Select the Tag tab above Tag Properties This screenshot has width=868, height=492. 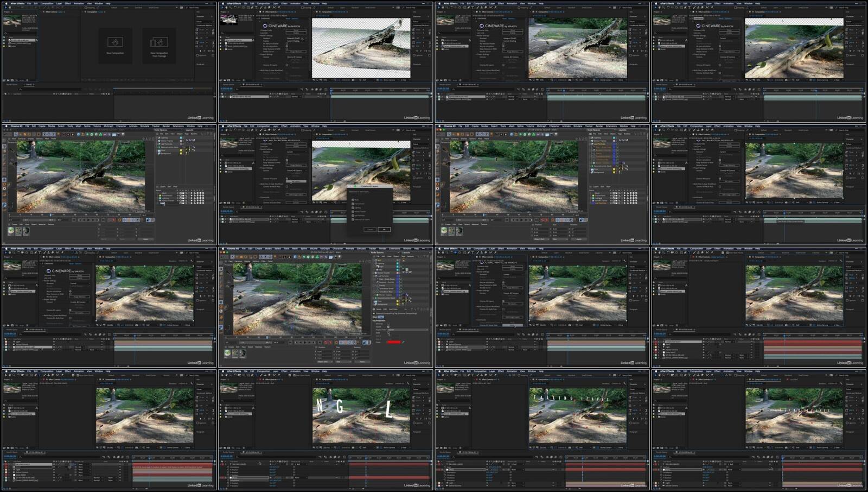(381, 317)
